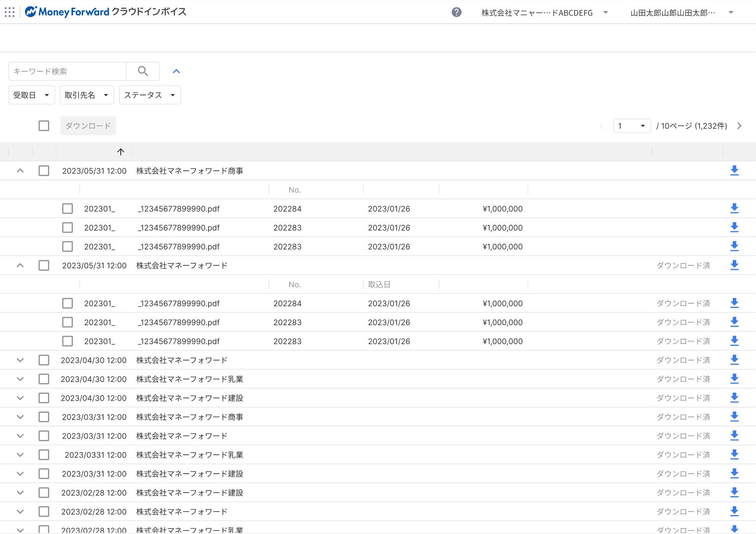Download the 2023/03/31 plain 株式会社マネーフォワード row
This screenshot has height=534, width=756.
734,436
